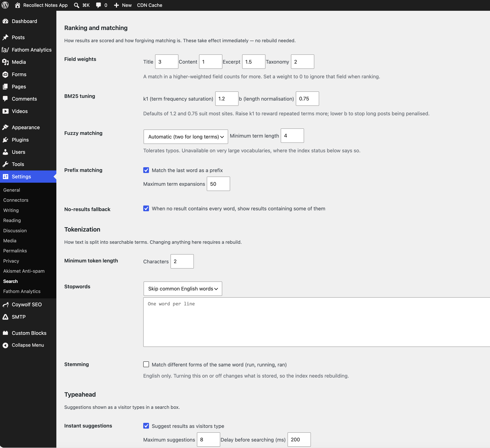Uncheck Match the last word as a prefix

tap(146, 170)
